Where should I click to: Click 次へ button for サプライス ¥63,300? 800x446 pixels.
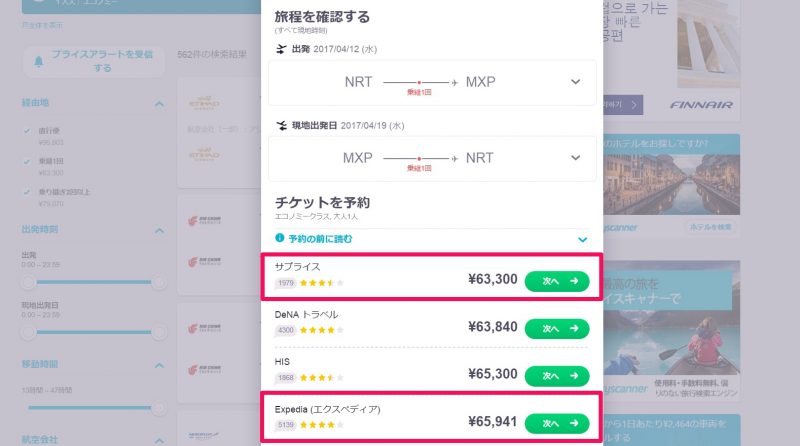[557, 281]
